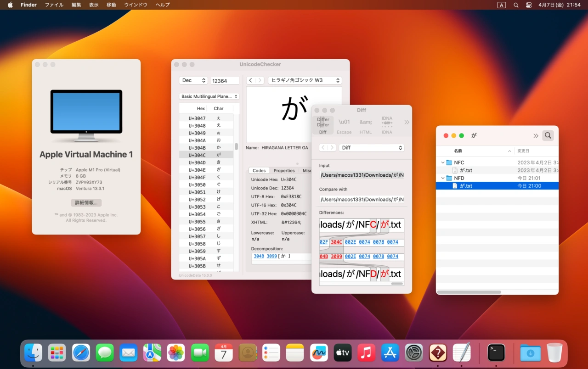
Task: Open Freeform app in the Dock
Action: [x=319, y=352]
